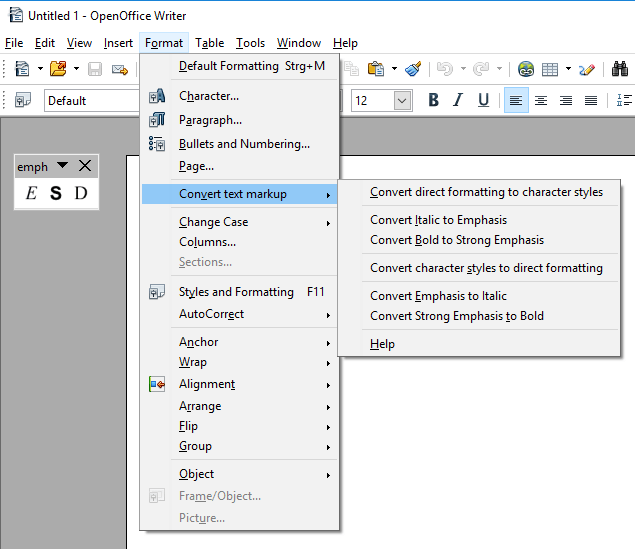This screenshot has height=549, width=635.
Task: Open the Tools menu
Action: click(250, 43)
